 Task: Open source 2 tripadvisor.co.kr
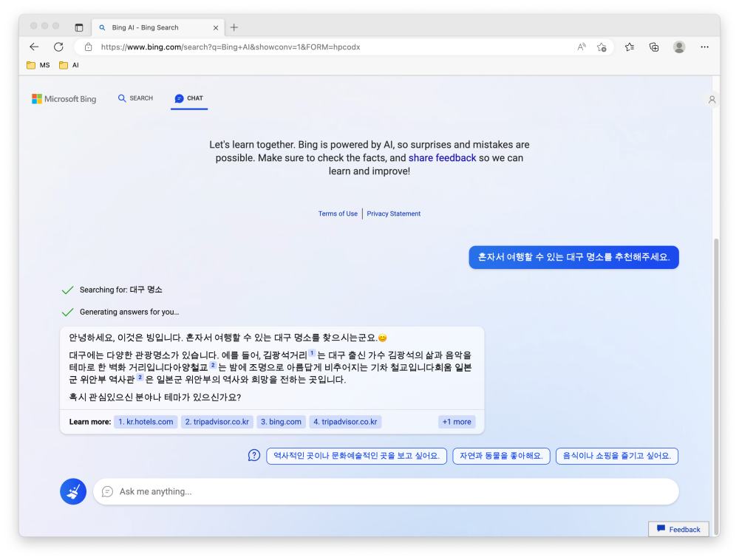click(x=217, y=422)
